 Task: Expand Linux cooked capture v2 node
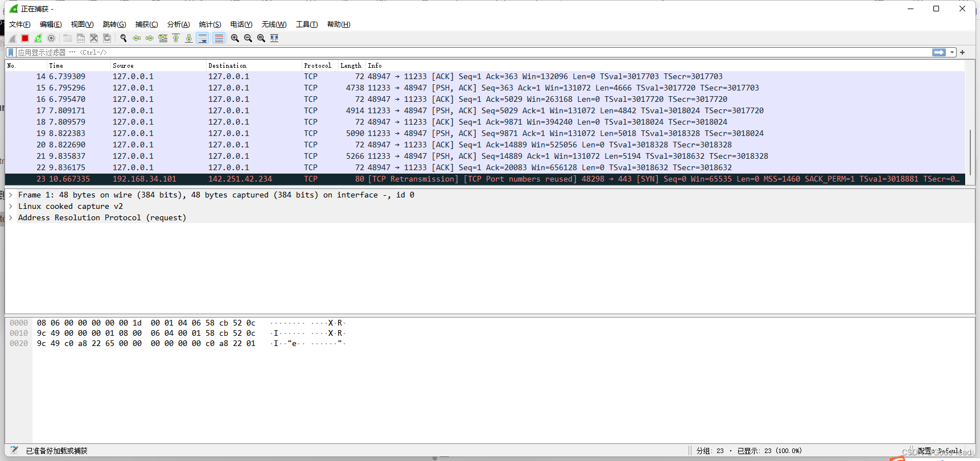point(10,206)
